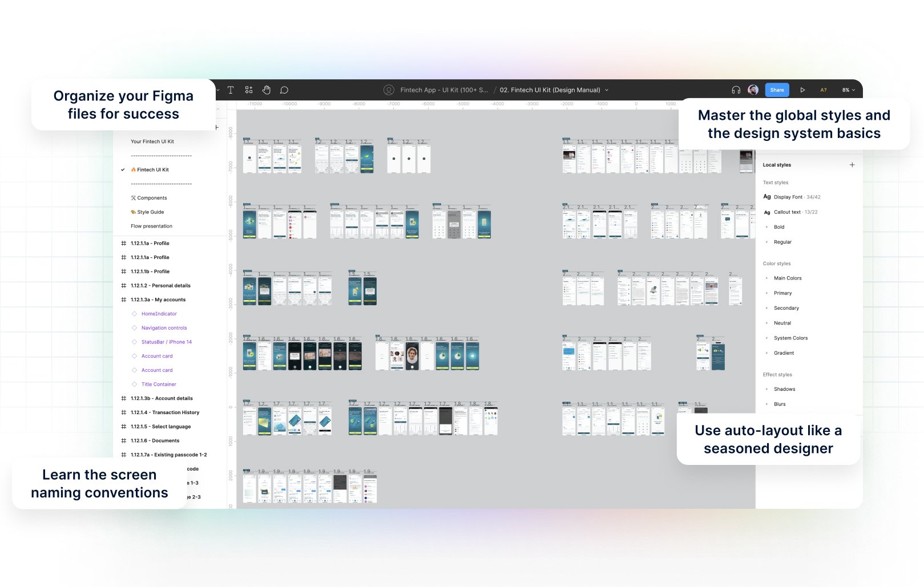The height and width of the screenshot is (587, 924).
Task: Open the 8% zoom dropdown
Action: (849, 90)
